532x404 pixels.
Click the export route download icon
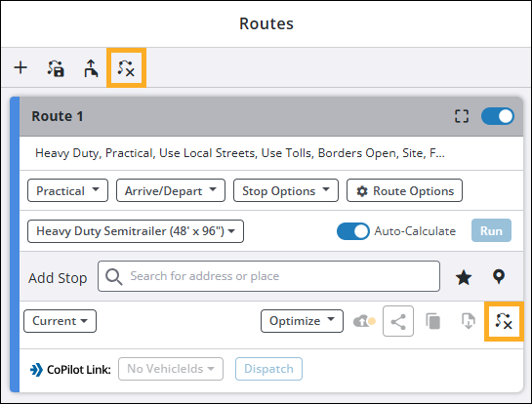tap(469, 321)
